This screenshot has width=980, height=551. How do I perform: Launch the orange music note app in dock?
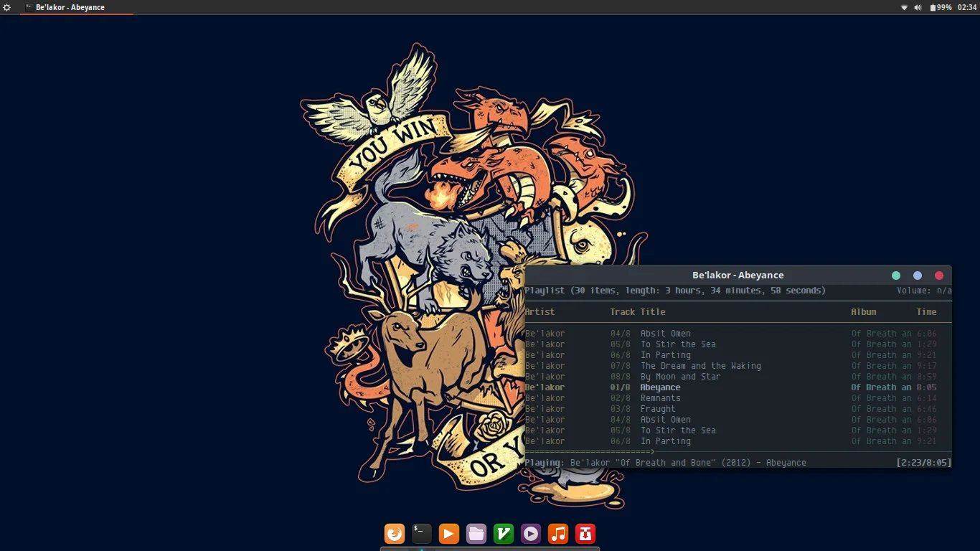pos(558,534)
